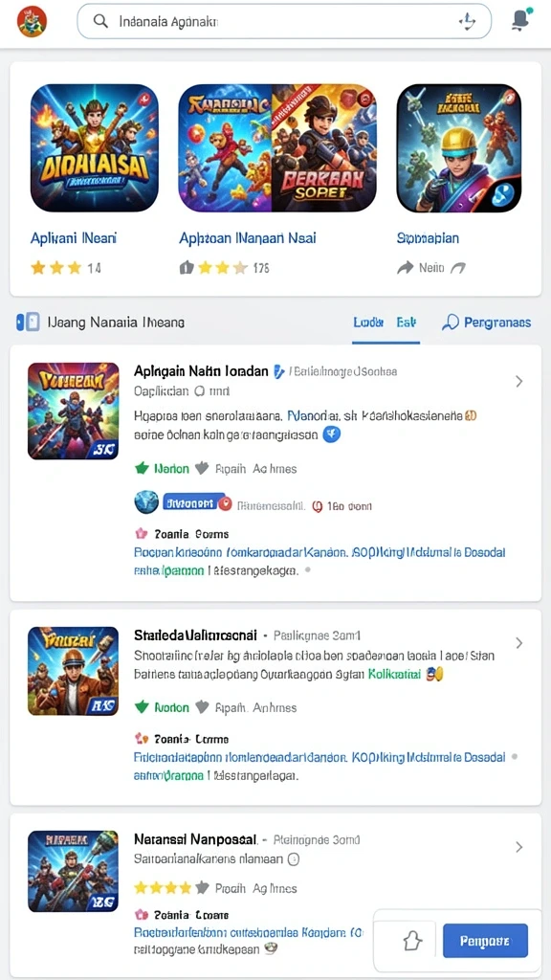Tap the microphone icon in search field

(467, 21)
